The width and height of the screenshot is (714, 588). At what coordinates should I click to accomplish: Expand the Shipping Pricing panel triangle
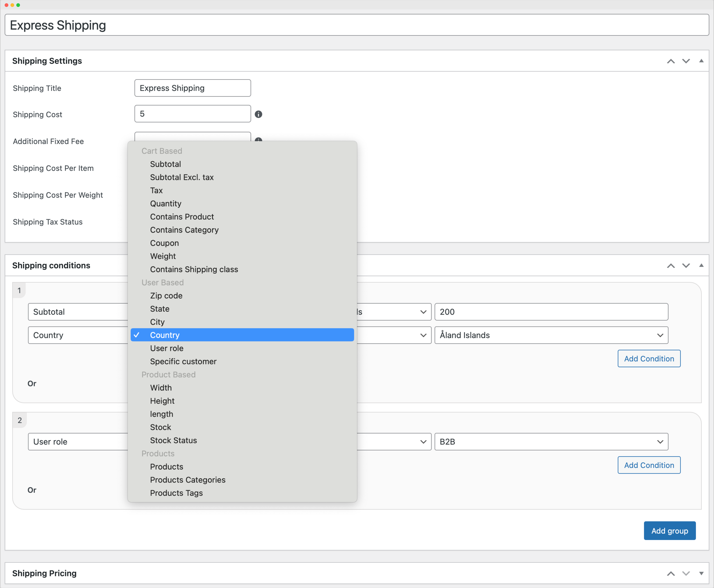point(701,573)
